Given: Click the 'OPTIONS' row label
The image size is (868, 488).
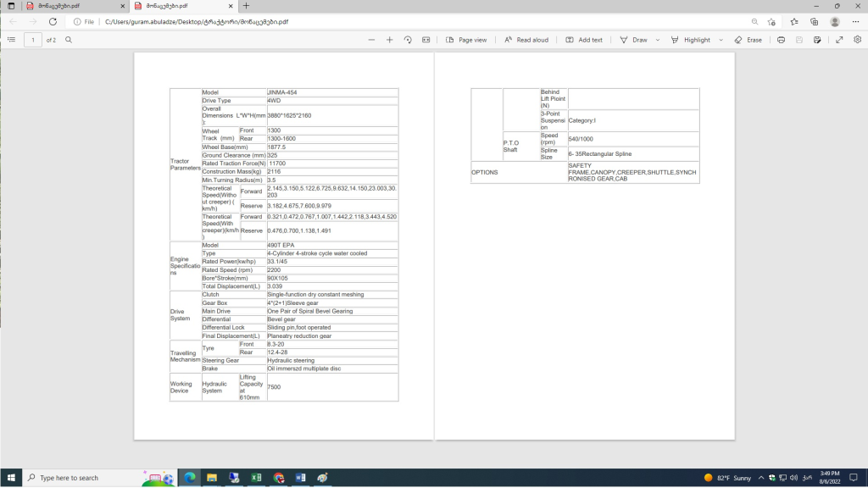Looking at the screenshot, I should 484,172.
